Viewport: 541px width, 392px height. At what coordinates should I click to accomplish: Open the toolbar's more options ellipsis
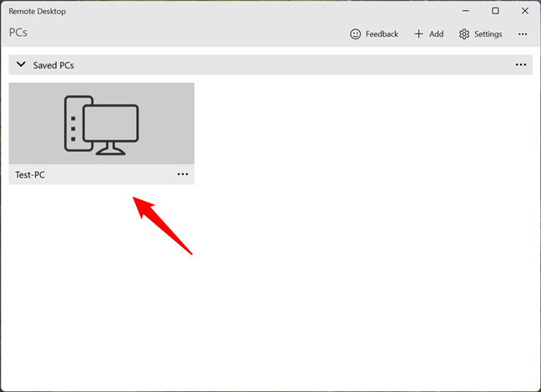click(x=523, y=34)
